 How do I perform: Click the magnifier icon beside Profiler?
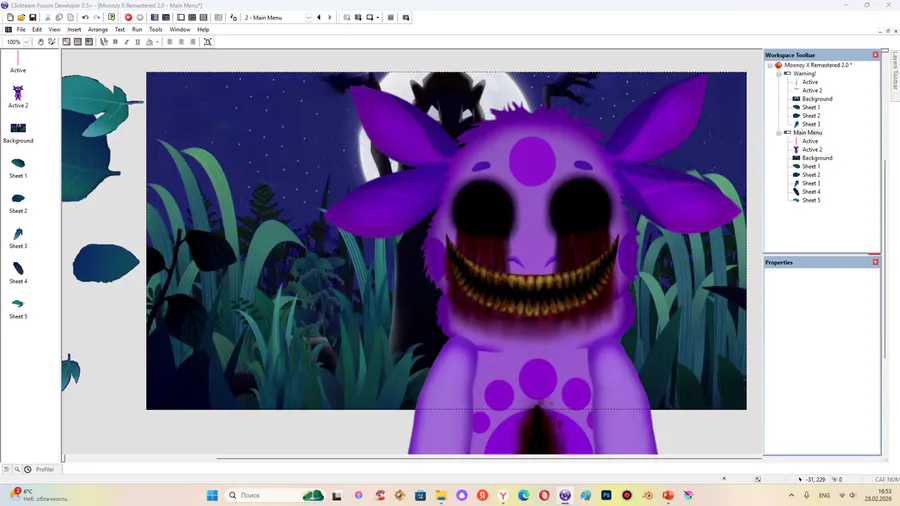tap(17, 469)
